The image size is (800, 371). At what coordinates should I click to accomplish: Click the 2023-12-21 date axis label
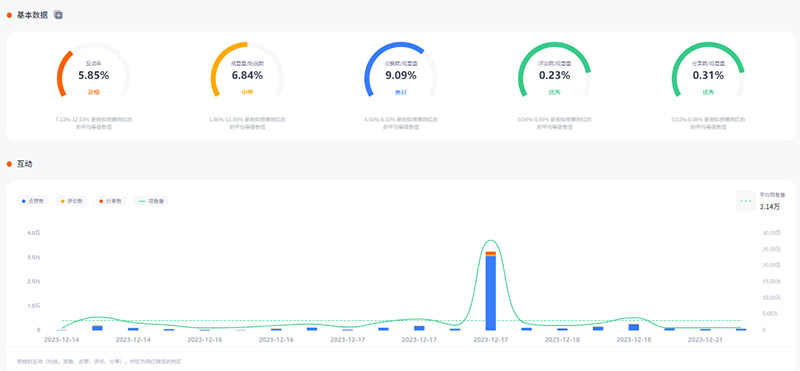point(705,339)
